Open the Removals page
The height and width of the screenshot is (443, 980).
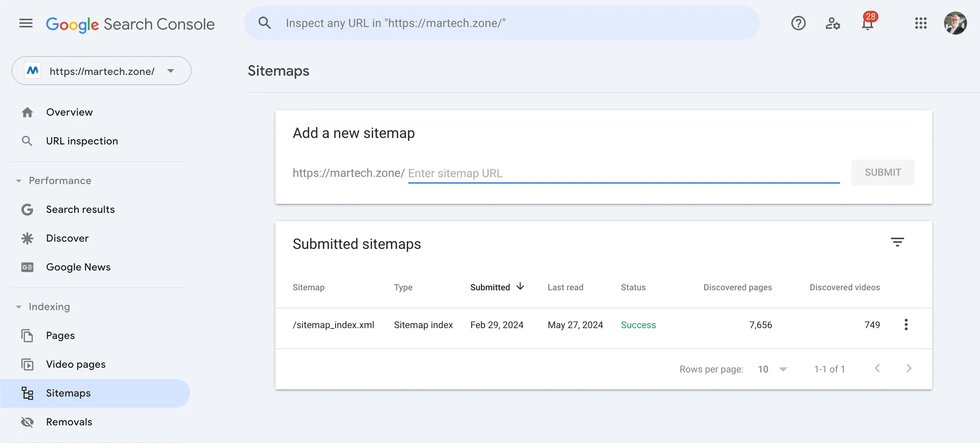pyautogui.click(x=69, y=422)
